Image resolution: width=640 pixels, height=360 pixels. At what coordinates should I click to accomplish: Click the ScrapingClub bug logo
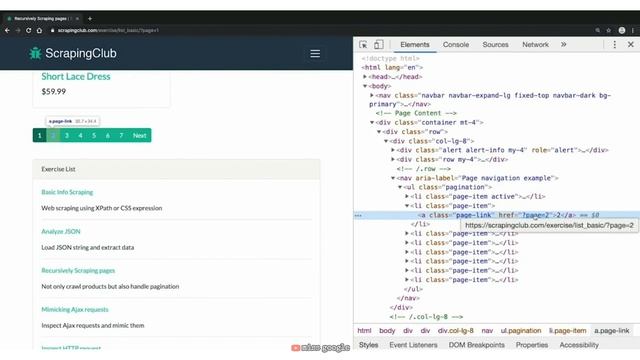coord(35,53)
